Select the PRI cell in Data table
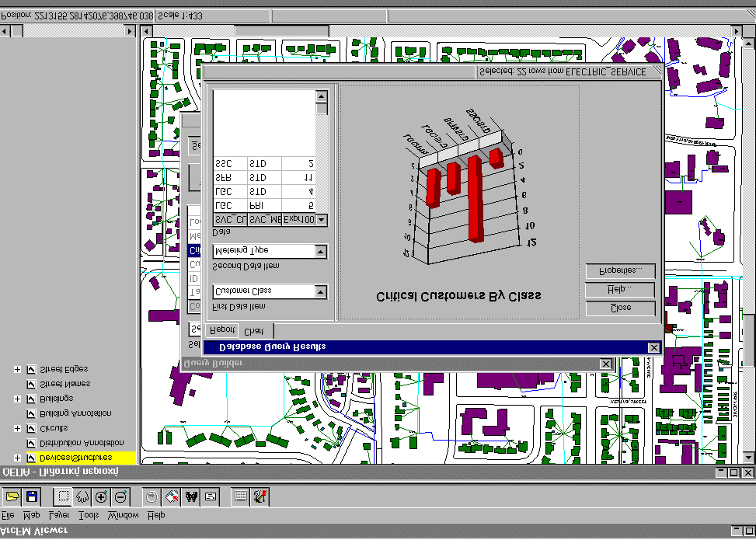 pyautogui.click(x=265, y=206)
